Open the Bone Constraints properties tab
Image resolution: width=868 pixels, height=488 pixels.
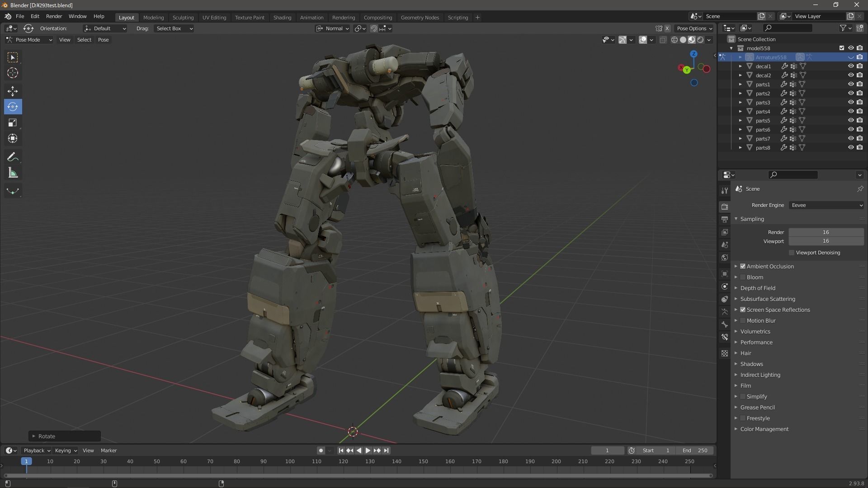pos(725,337)
